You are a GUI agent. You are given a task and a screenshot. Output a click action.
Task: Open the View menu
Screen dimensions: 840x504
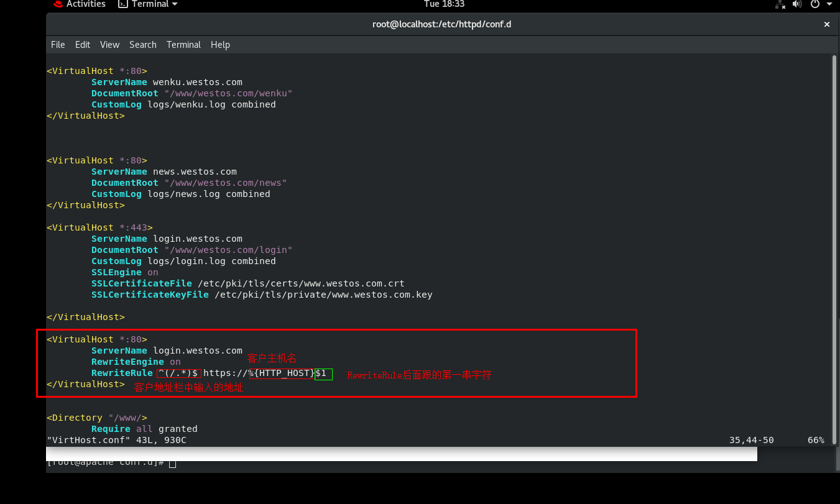point(109,45)
